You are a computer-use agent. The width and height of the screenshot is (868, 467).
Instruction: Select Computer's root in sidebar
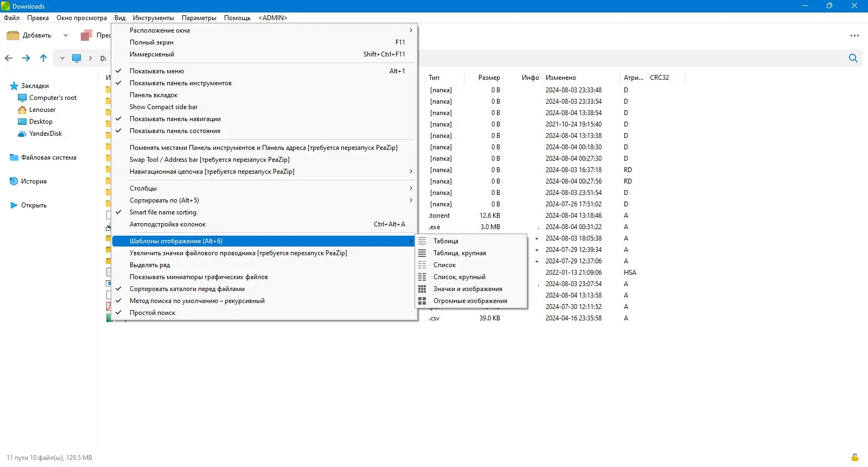click(53, 98)
